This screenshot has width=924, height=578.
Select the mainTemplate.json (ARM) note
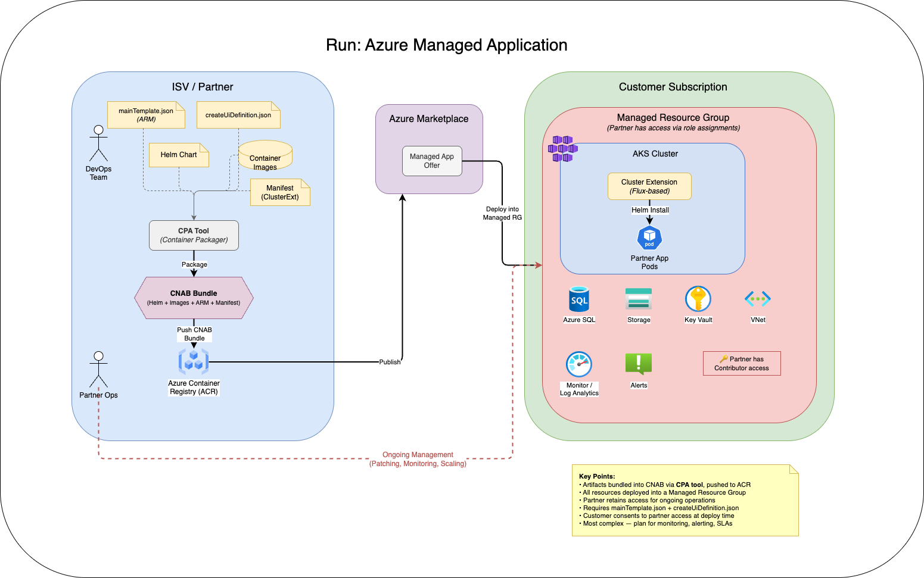pyautogui.click(x=146, y=115)
